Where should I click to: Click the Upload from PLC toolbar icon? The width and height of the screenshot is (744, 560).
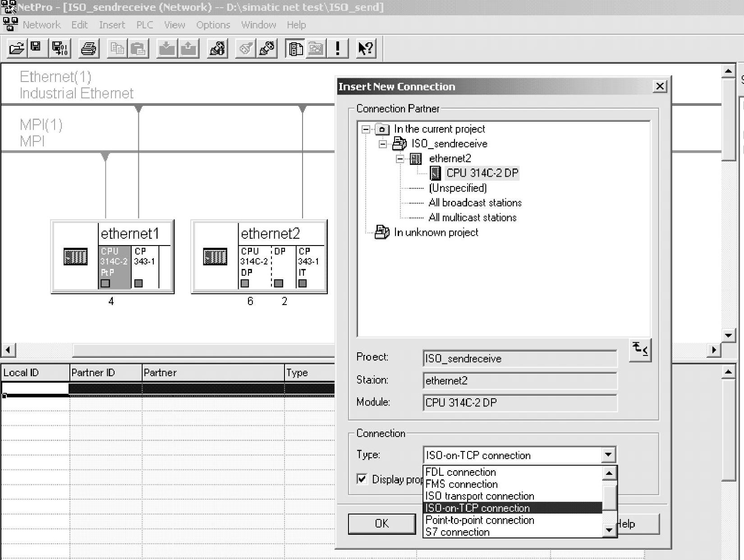click(188, 48)
